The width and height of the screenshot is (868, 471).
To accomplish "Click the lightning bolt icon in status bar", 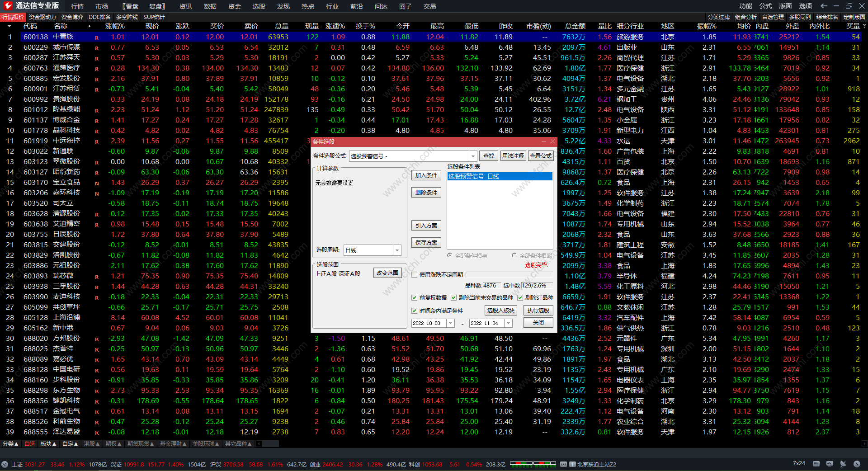I will (857, 464).
